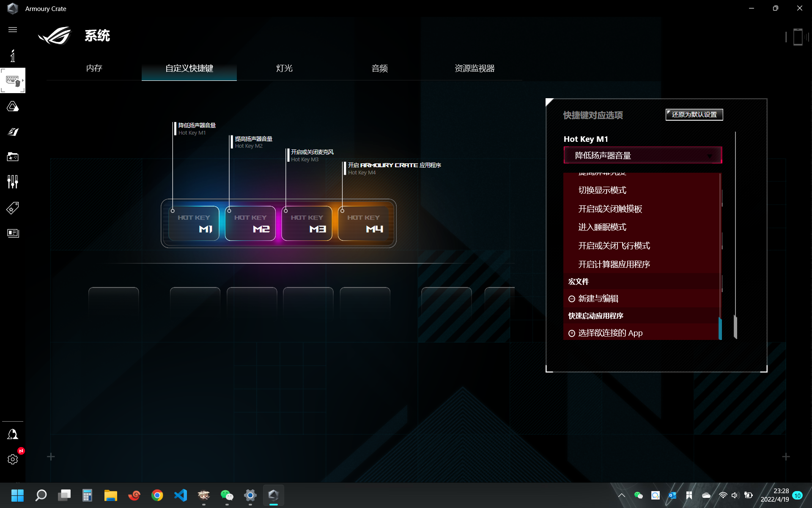Switch to the 灯光 tab
Image resolution: width=812 pixels, height=508 pixels.
click(284, 68)
